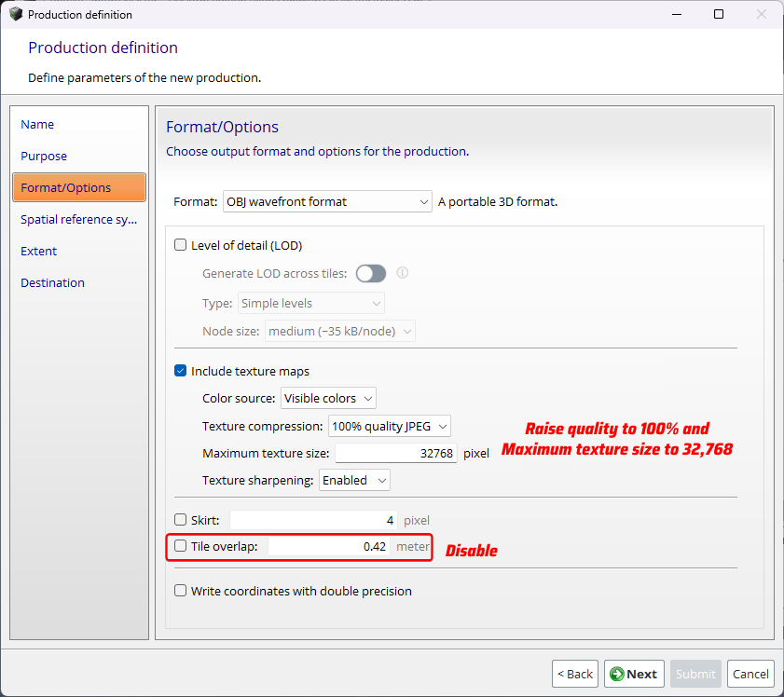Go to Spatial reference system step

pyautogui.click(x=79, y=219)
